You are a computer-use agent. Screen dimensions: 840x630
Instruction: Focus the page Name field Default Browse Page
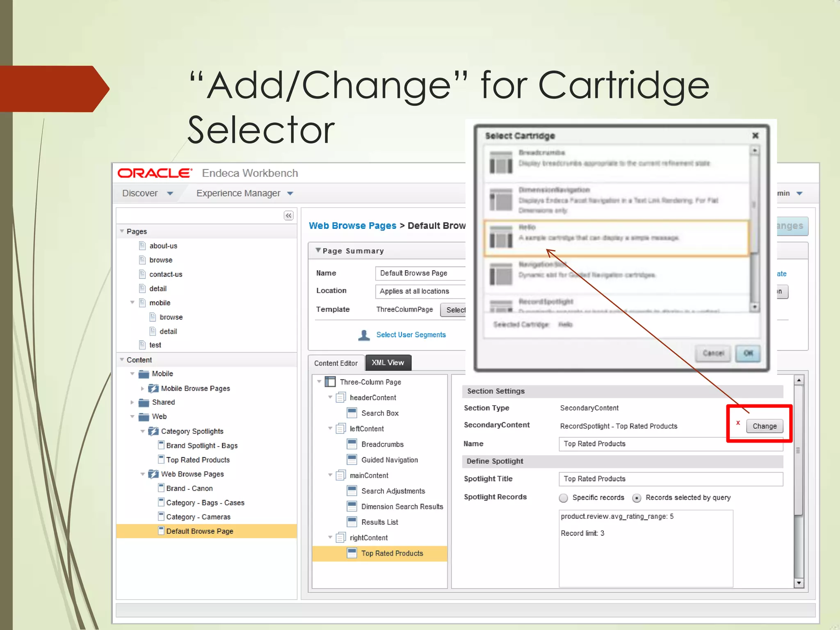coord(420,273)
